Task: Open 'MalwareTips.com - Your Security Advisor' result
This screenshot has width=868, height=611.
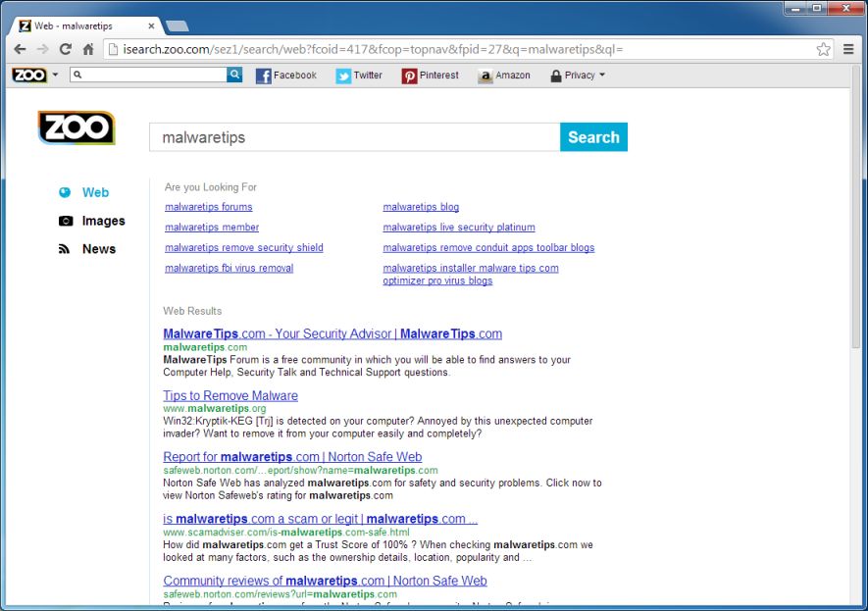Action: click(x=332, y=333)
